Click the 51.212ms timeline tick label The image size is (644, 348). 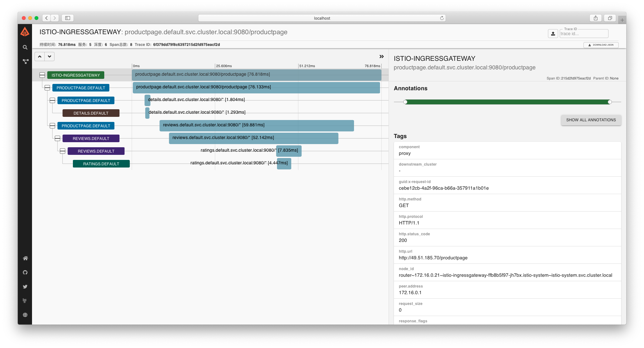(307, 66)
